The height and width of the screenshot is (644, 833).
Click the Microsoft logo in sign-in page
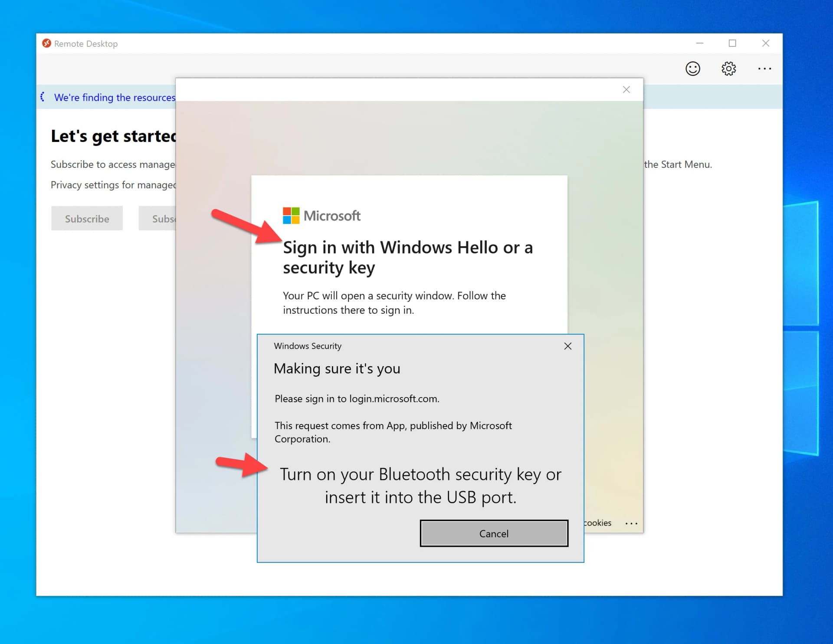[321, 216]
